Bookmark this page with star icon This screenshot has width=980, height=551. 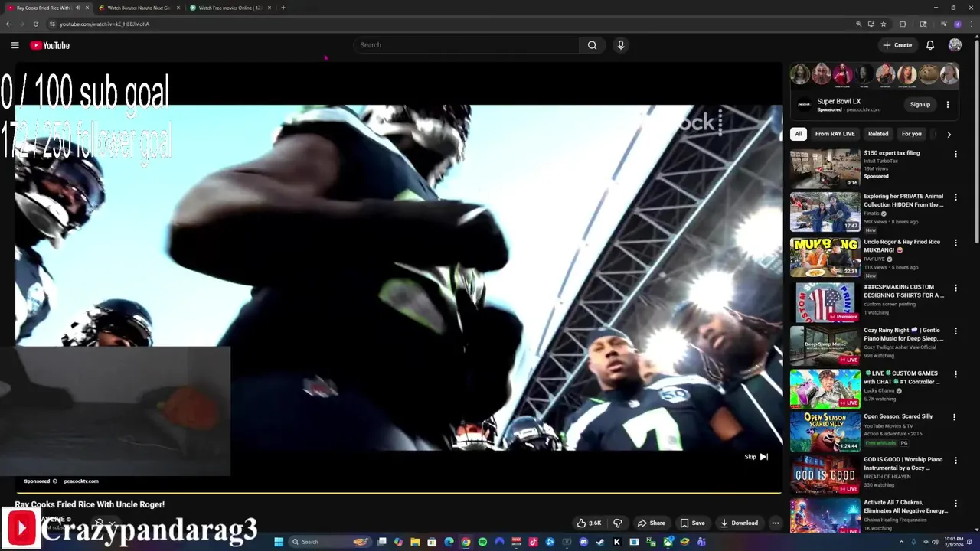[883, 24]
